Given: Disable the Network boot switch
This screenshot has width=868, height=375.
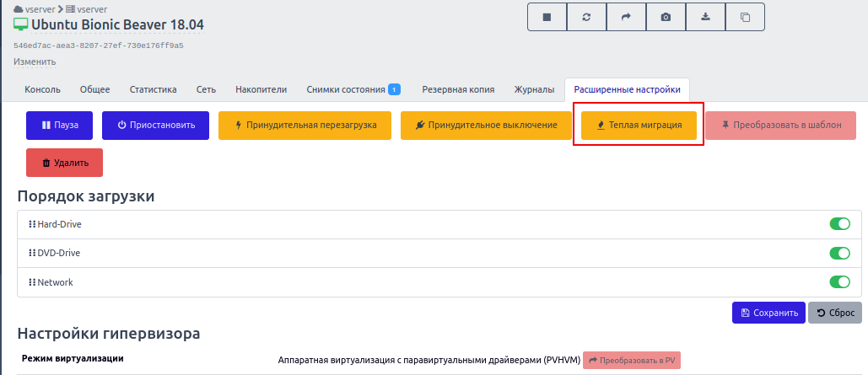Looking at the screenshot, I should (x=840, y=282).
